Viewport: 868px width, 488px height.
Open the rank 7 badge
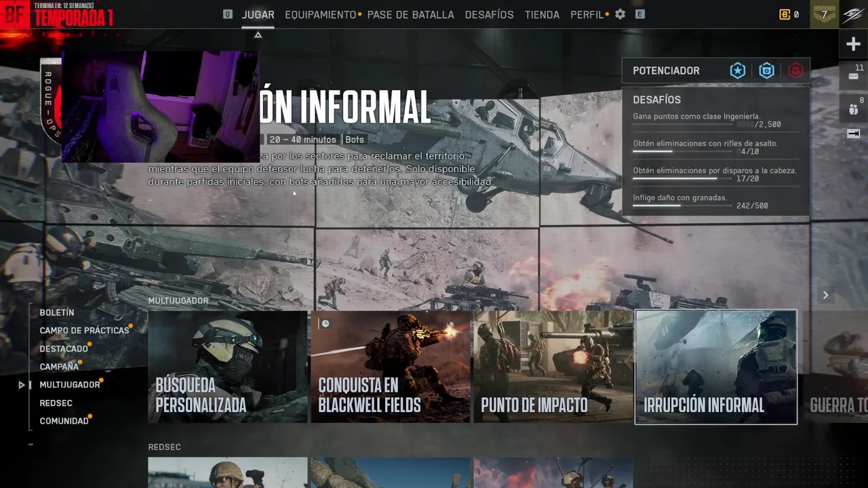tap(825, 14)
